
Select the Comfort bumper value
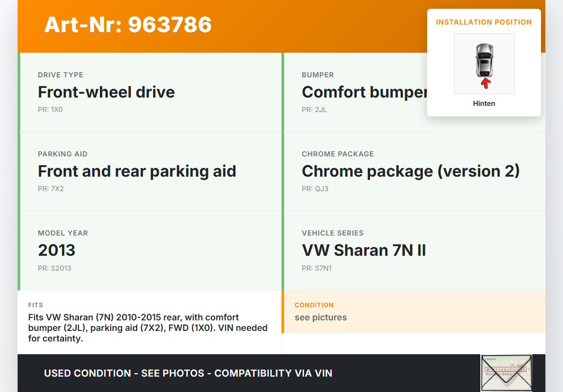point(364,92)
